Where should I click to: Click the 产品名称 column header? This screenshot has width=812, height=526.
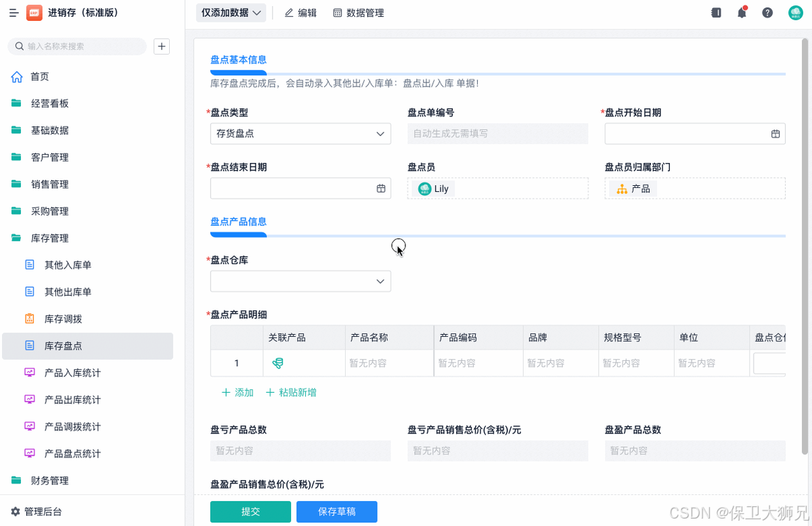click(x=389, y=337)
